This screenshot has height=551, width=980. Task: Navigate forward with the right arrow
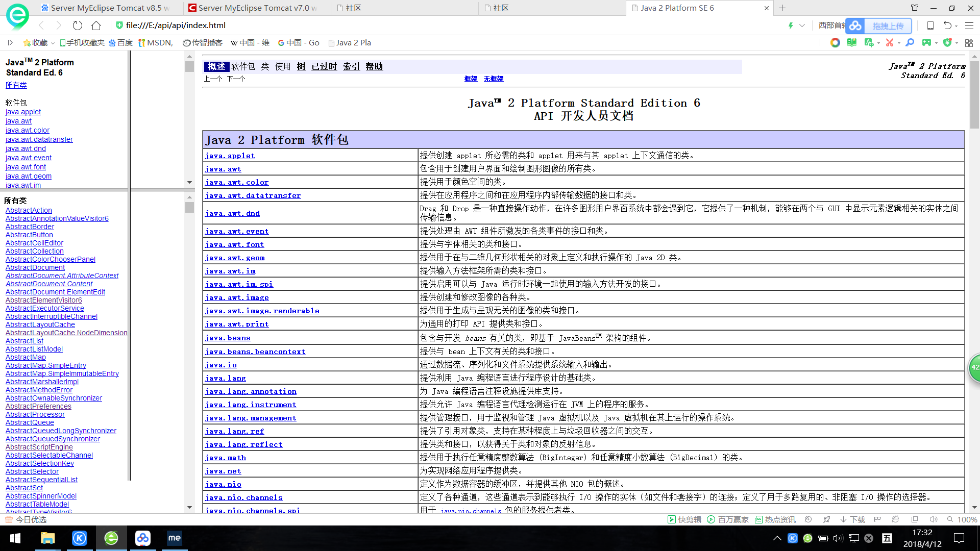59,26
